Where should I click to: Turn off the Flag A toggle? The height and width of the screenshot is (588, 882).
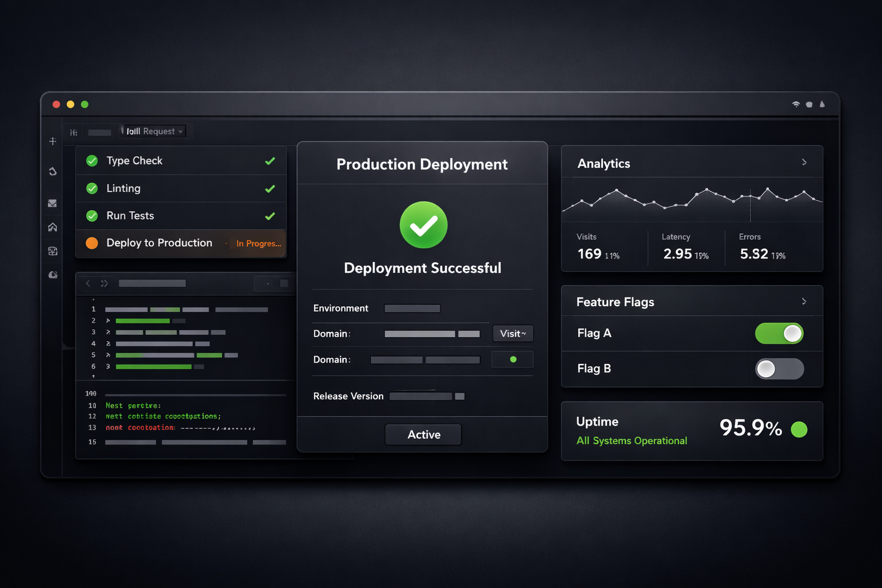(779, 334)
